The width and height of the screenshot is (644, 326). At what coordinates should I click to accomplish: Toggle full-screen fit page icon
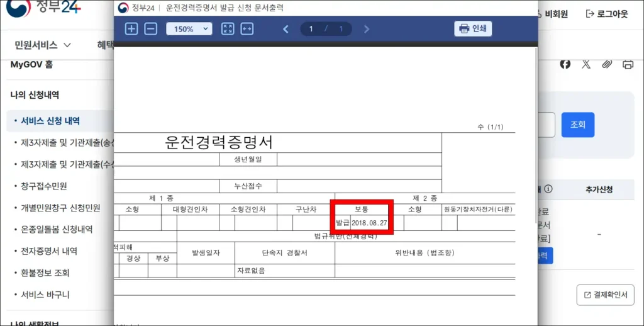coord(228,29)
